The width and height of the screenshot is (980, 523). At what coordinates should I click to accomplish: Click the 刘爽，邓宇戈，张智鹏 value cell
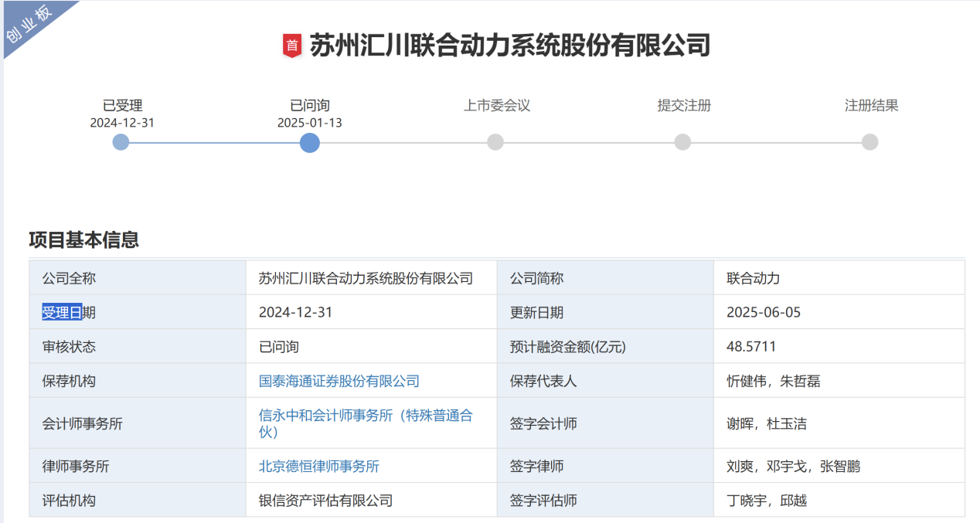pos(839,466)
